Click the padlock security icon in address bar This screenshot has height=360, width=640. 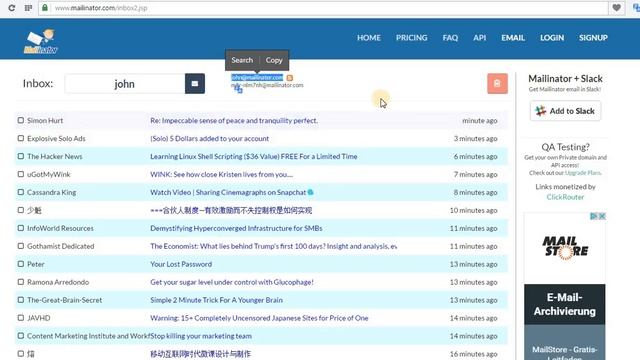[x=45, y=8]
